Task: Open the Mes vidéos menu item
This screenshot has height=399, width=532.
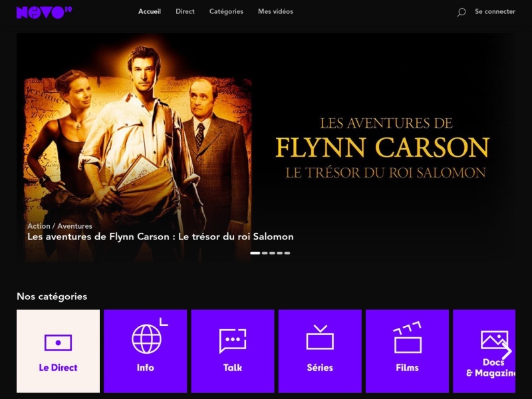Action: (275, 11)
